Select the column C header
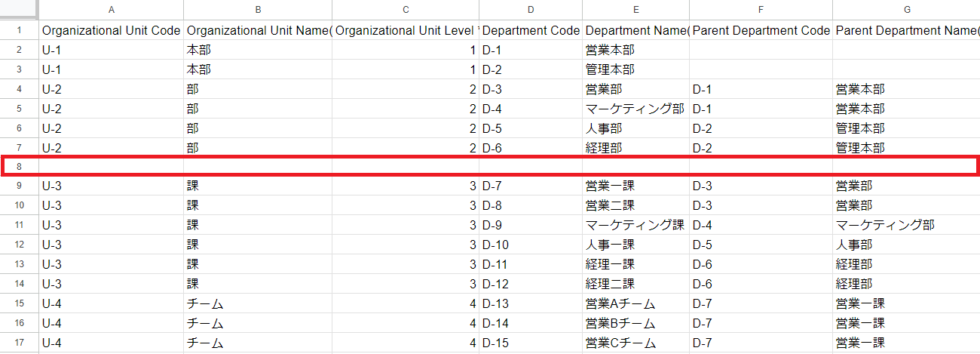The image size is (980, 354). [x=406, y=10]
